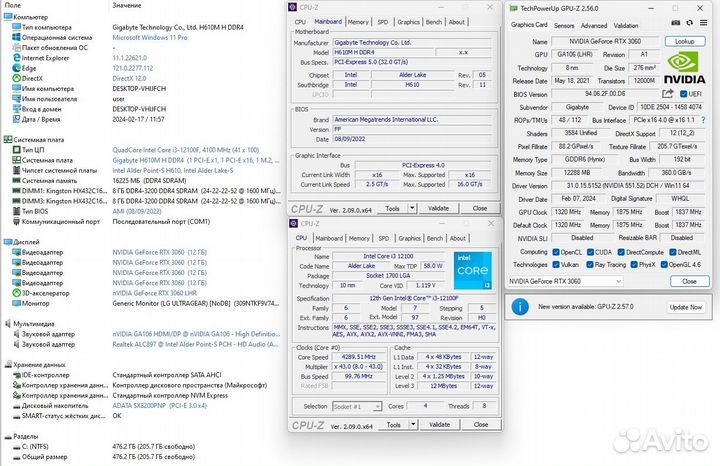720x466 pixels.
Task: Toggle the OpenCL checkbox
Action: point(556,252)
